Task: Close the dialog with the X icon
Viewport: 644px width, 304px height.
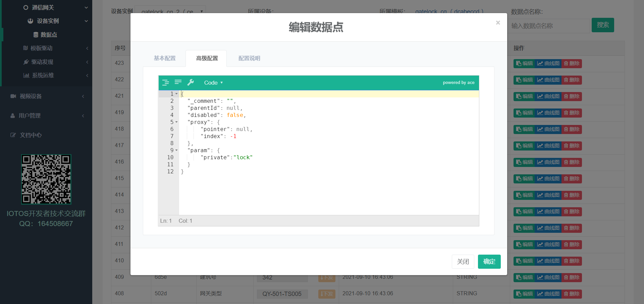Action: point(498,23)
